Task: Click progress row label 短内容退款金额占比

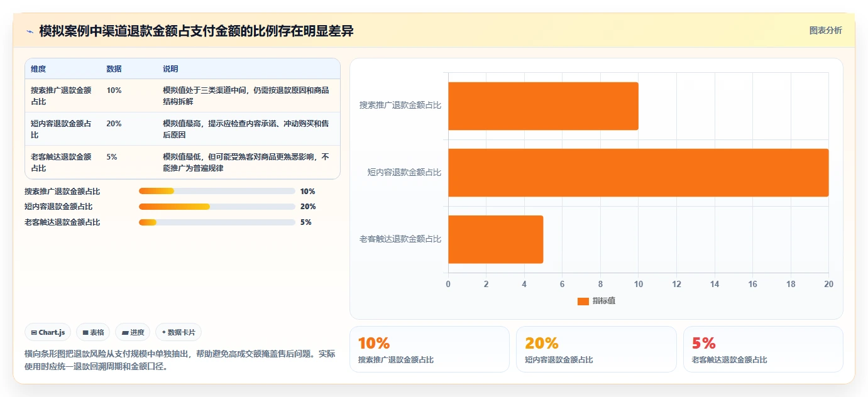Action: (58, 207)
